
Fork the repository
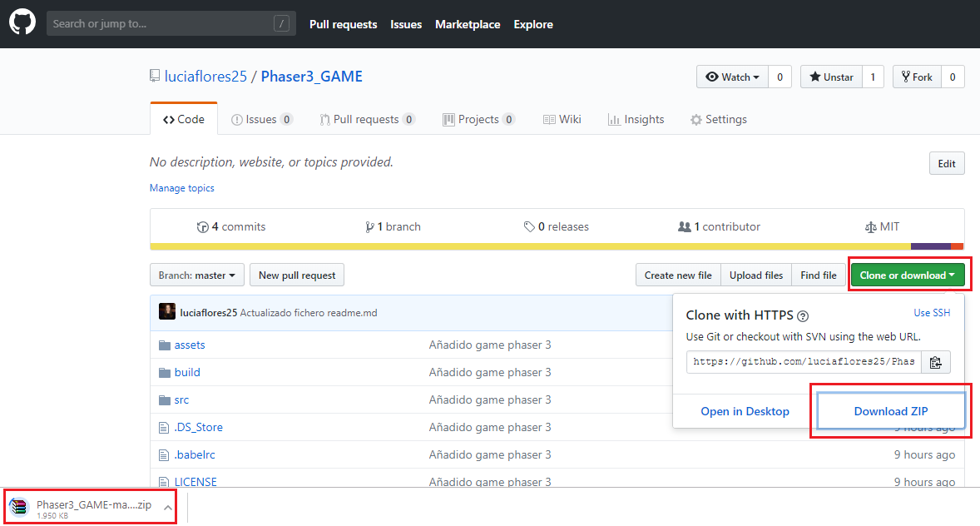click(x=917, y=77)
